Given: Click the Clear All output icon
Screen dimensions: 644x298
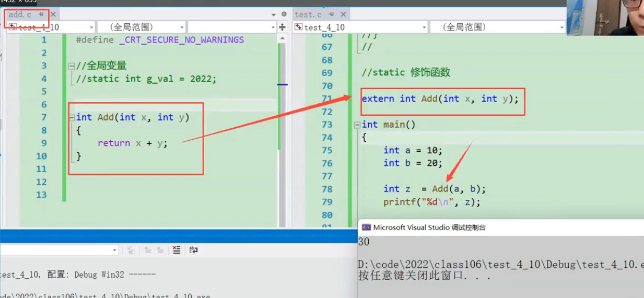Looking at the screenshot, I should pyautogui.click(x=177, y=250).
